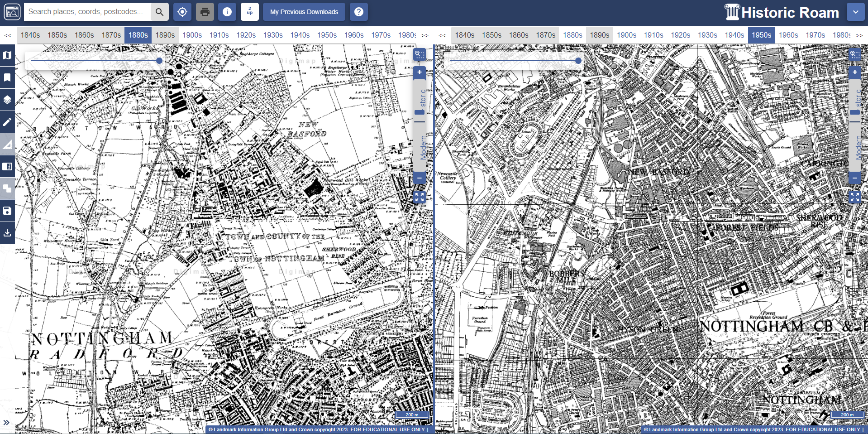This screenshot has height=434, width=868.
Task: Click left map area zoom icon
Action: coord(420,54)
